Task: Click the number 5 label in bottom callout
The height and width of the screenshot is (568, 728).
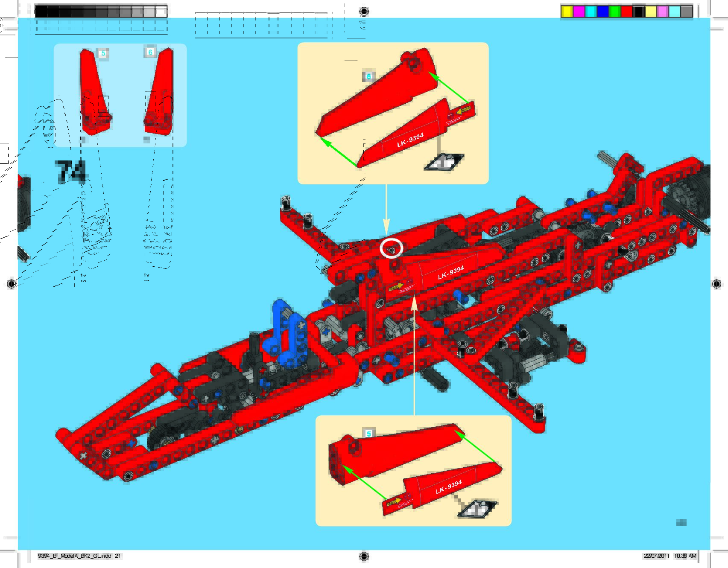Action: [x=368, y=434]
